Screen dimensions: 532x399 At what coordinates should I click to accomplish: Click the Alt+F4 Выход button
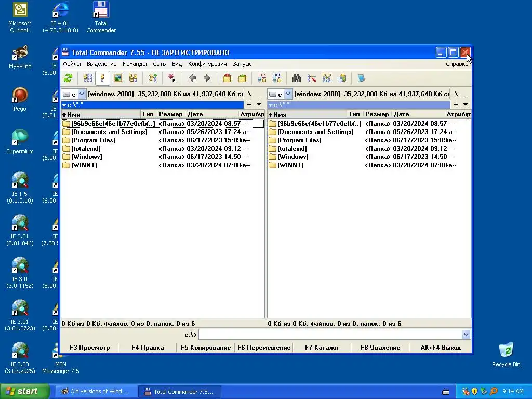point(441,348)
